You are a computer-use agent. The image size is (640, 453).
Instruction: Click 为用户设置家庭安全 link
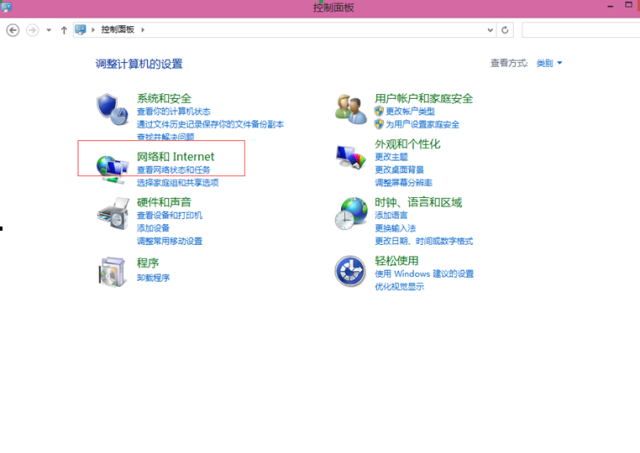click(422, 124)
